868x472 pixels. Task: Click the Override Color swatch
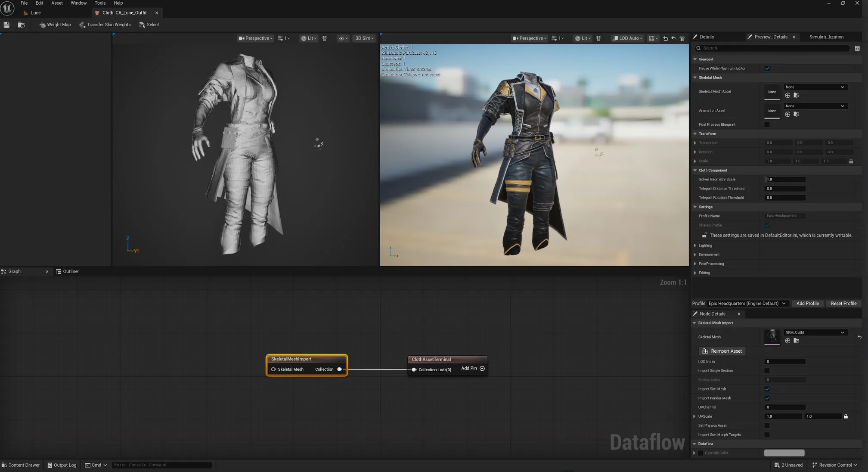click(784, 453)
